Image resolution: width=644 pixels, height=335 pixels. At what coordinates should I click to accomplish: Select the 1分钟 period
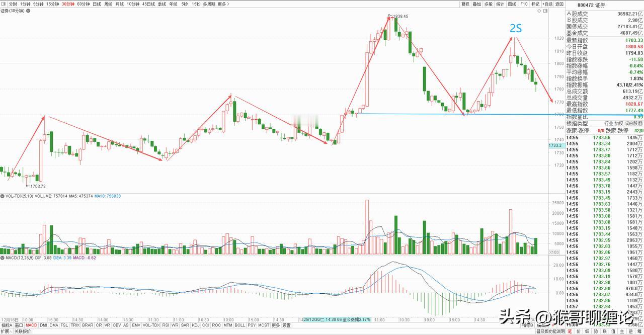(x=25, y=4)
